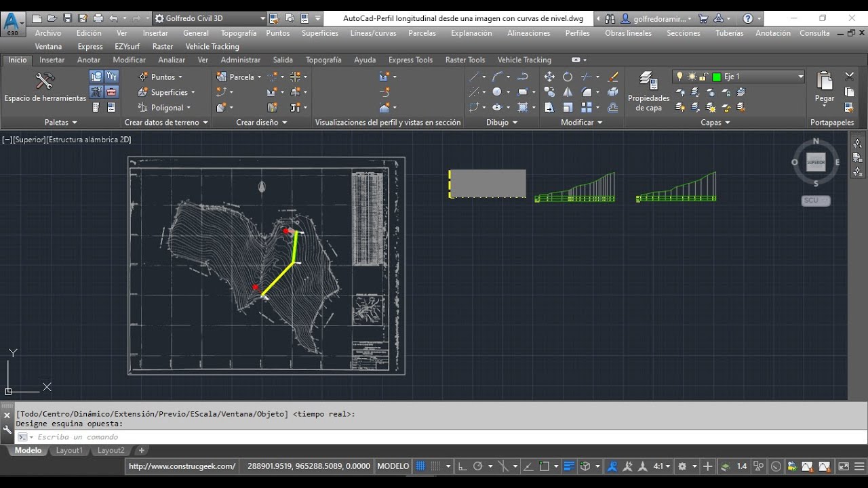Click the Cut icon in Portapapeles
The height and width of the screenshot is (488, 868).
pyautogui.click(x=849, y=77)
